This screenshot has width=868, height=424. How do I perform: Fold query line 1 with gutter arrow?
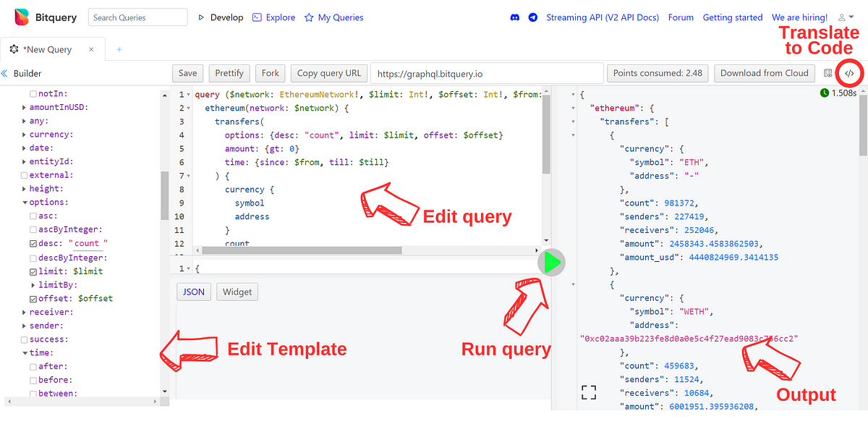point(190,95)
